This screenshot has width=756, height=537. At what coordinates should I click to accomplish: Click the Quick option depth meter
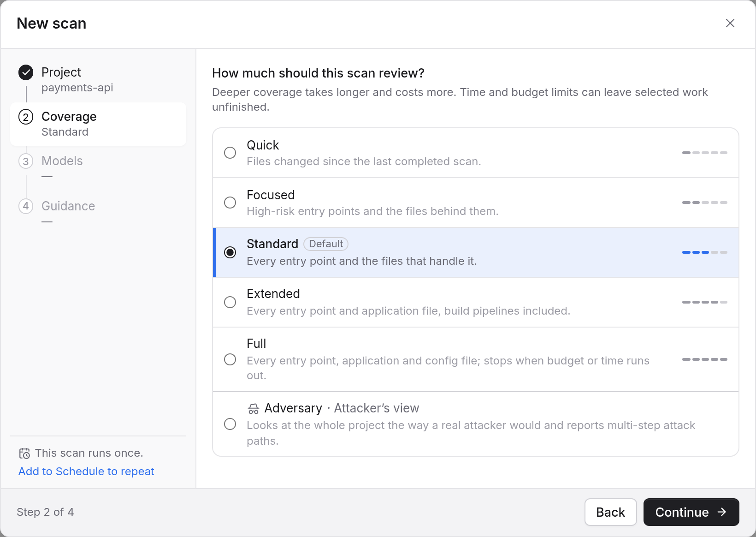pos(705,153)
